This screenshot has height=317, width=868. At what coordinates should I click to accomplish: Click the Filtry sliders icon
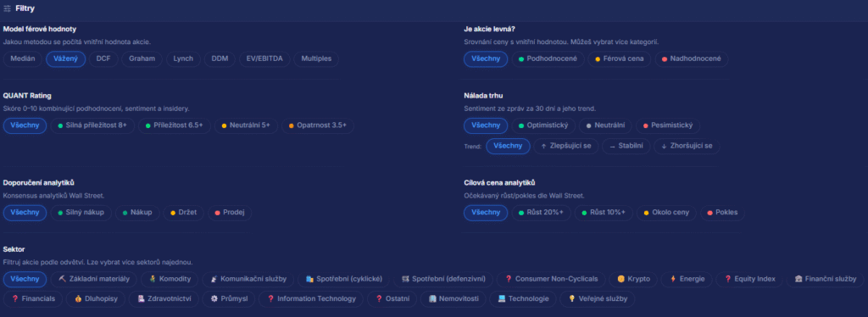point(7,8)
